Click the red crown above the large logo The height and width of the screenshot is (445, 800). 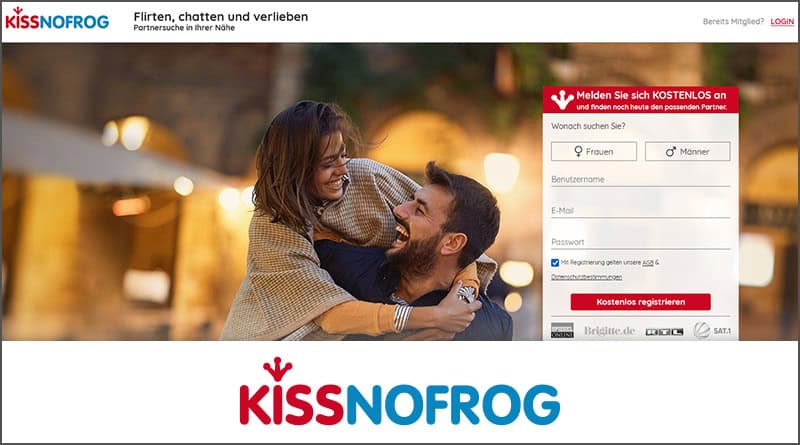point(278,369)
